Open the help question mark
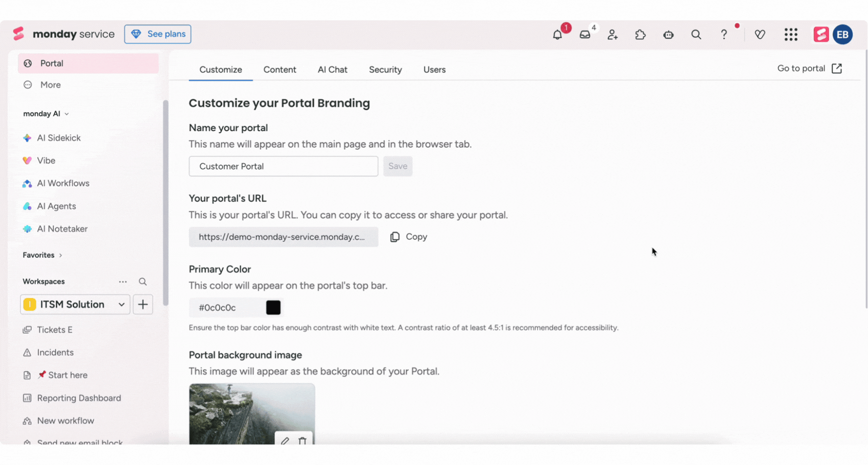 tap(724, 35)
